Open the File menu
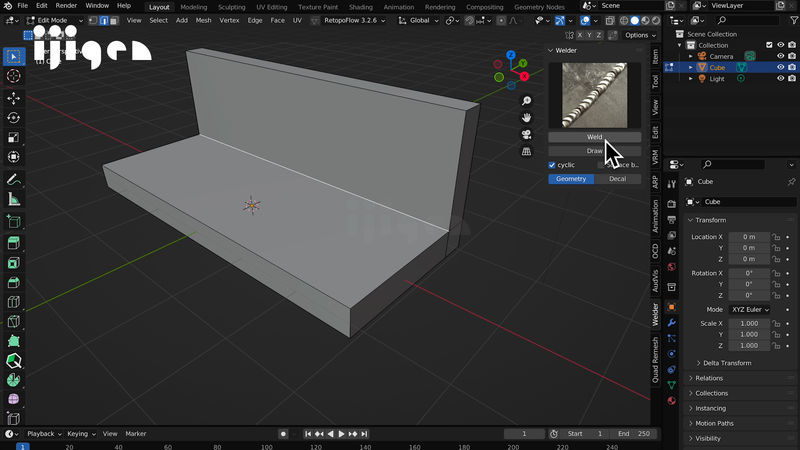Image resolution: width=800 pixels, height=450 pixels. (x=22, y=6)
